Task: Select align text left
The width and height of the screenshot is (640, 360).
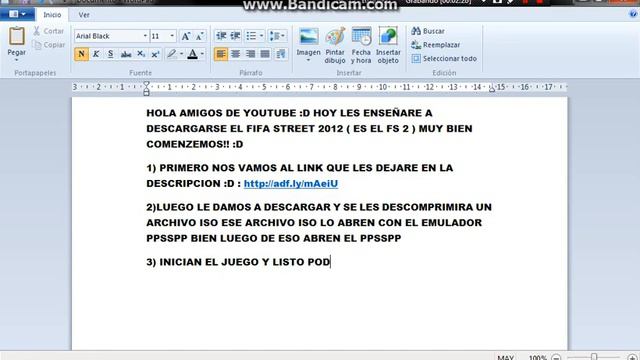Action: [221, 54]
